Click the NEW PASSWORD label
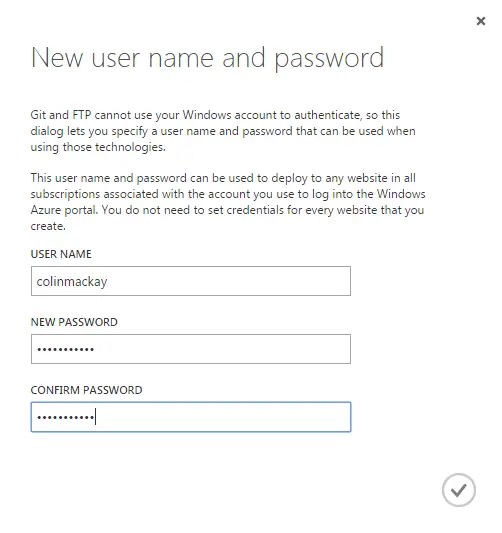Screen dimensions: 502x533 (x=74, y=322)
